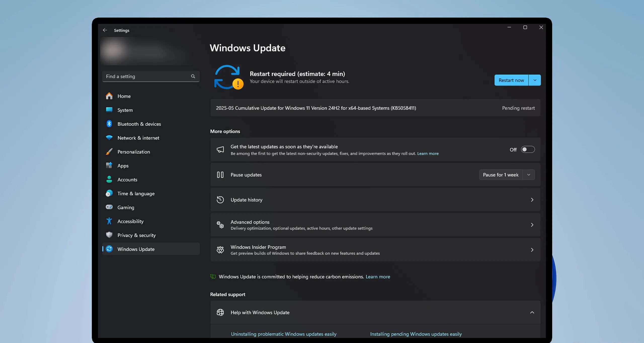Click the Apps sidebar icon
The width and height of the screenshot is (644, 343).
tap(109, 165)
